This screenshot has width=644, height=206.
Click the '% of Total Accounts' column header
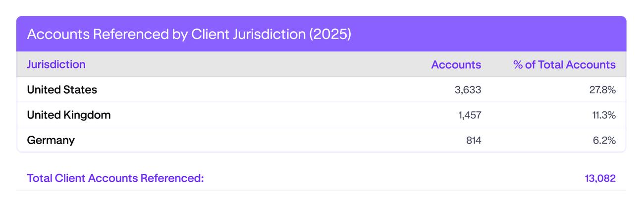point(564,64)
